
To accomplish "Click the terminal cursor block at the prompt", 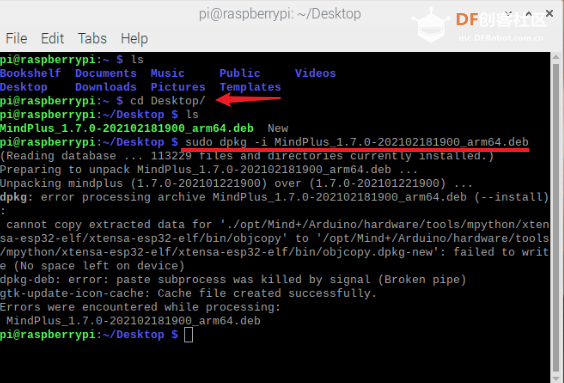I will coord(188,335).
